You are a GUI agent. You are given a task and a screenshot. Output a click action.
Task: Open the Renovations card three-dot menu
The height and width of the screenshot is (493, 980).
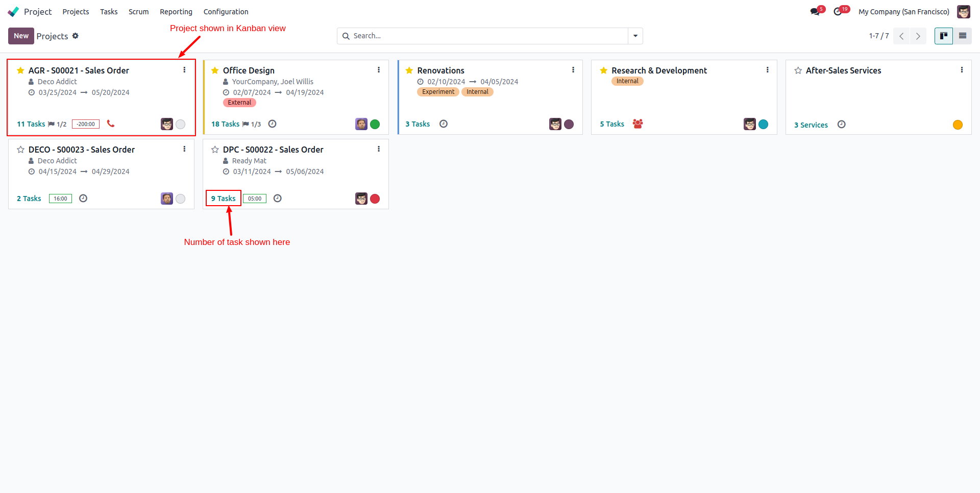click(x=573, y=70)
